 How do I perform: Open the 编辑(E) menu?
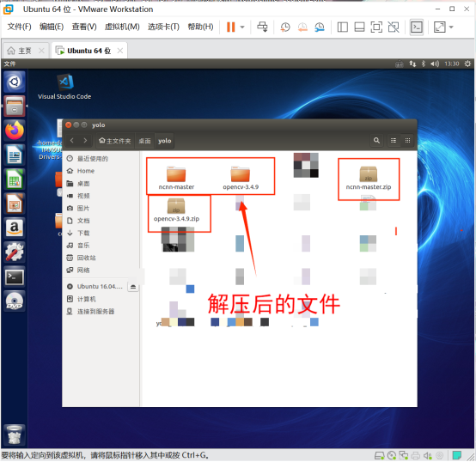[52, 27]
